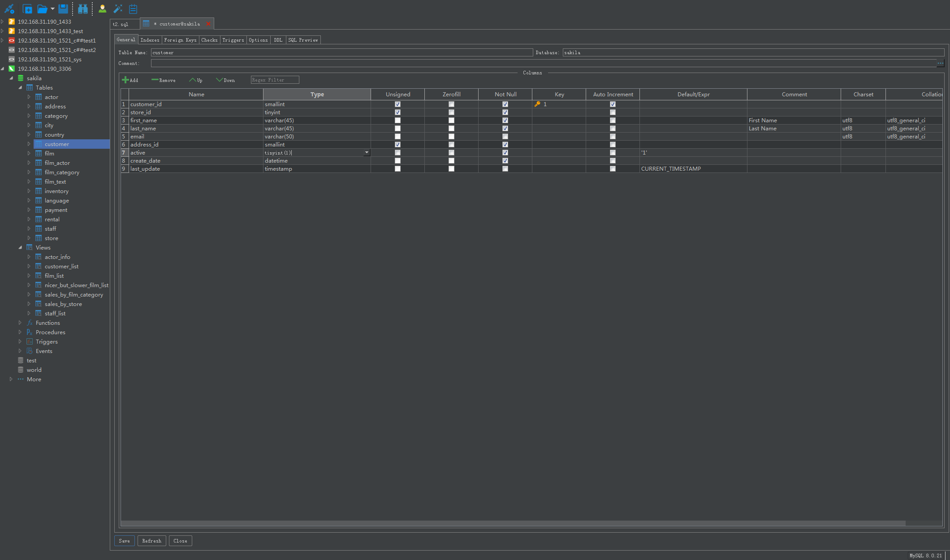Switch to the Foreign Keys tab

[x=180, y=40]
